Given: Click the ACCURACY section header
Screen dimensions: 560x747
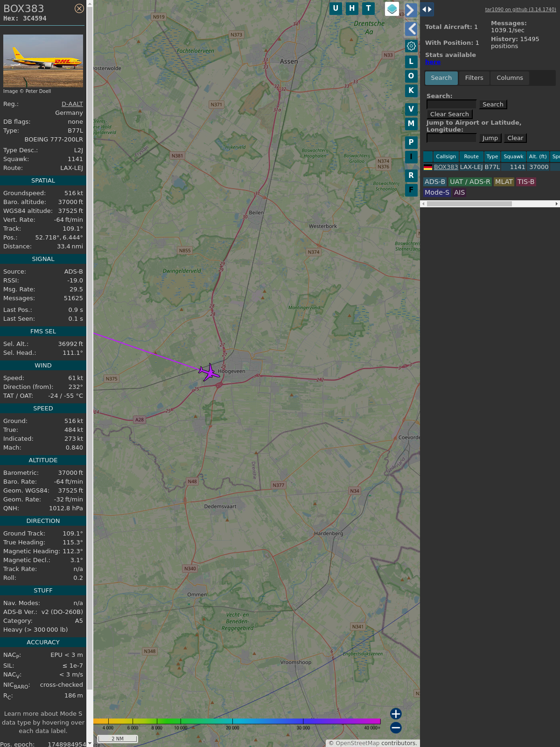Looking at the screenshot, I should point(43,642).
